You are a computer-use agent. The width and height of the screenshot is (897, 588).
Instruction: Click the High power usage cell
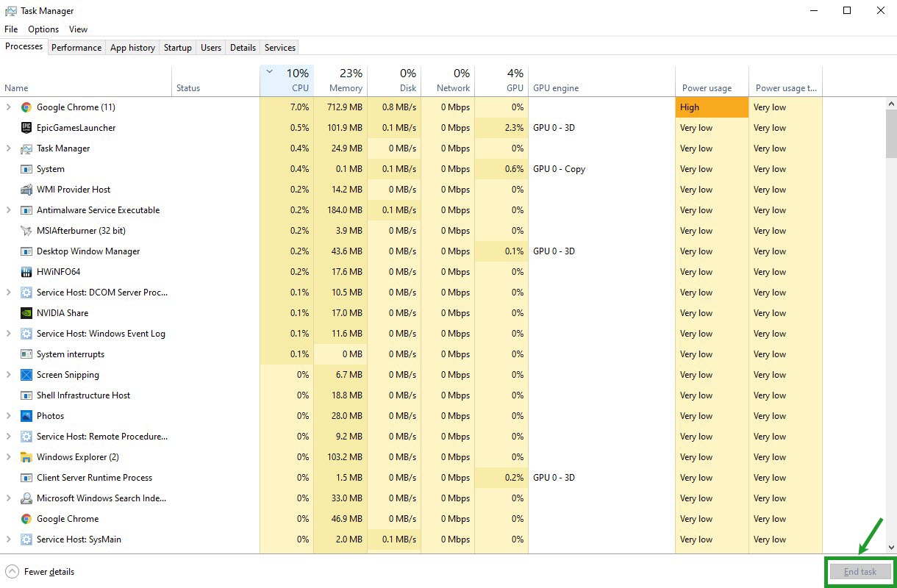click(712, 107)
